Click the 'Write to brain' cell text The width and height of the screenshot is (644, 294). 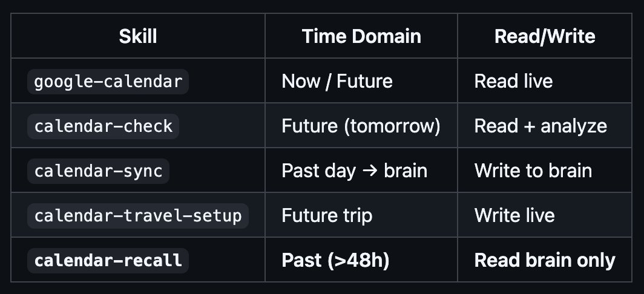coord(533,171)
